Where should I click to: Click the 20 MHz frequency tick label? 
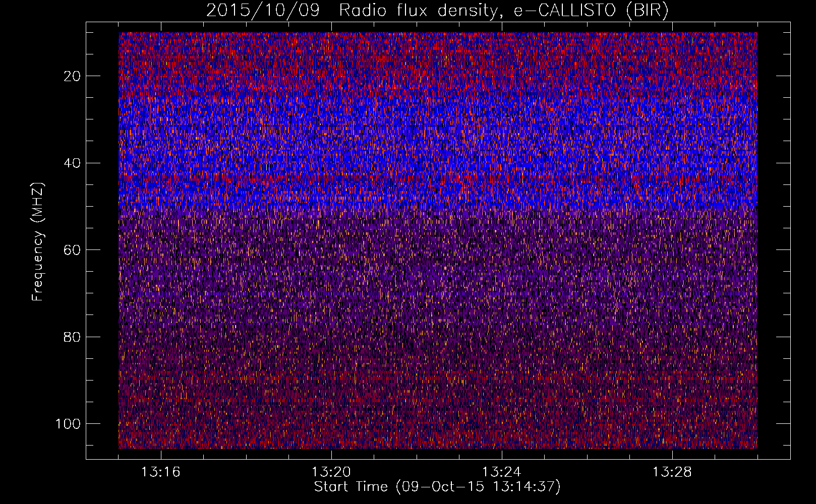tap(73, 76)
